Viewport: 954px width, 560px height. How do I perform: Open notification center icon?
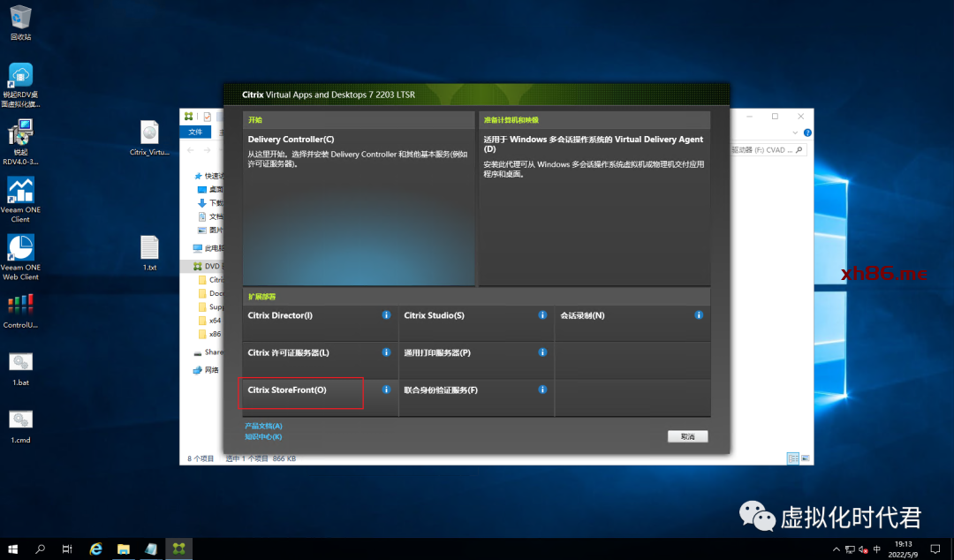click(935, 549)
